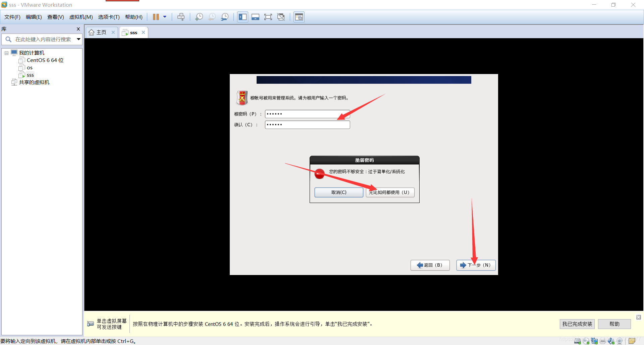Viewport: 644px width, 345px height.
Task: Click the root account shield icon
Action: tap(242, 98)
